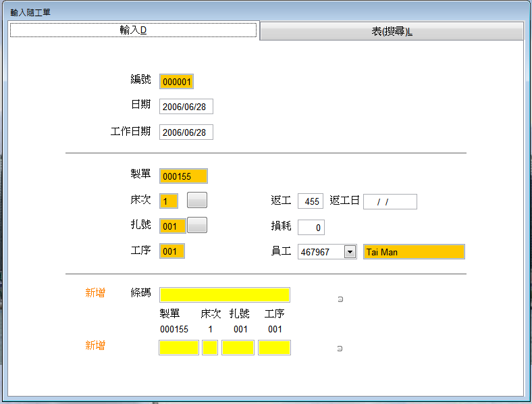Focus the yellow 床次 field in bottom row

(x=210, y=348)
